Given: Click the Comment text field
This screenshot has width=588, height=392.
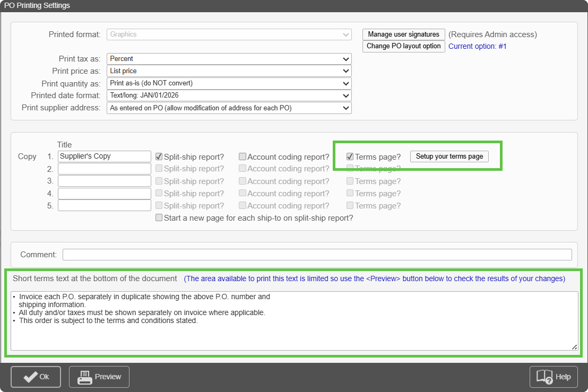Looking at the screenshot, I should pos(317,255).
